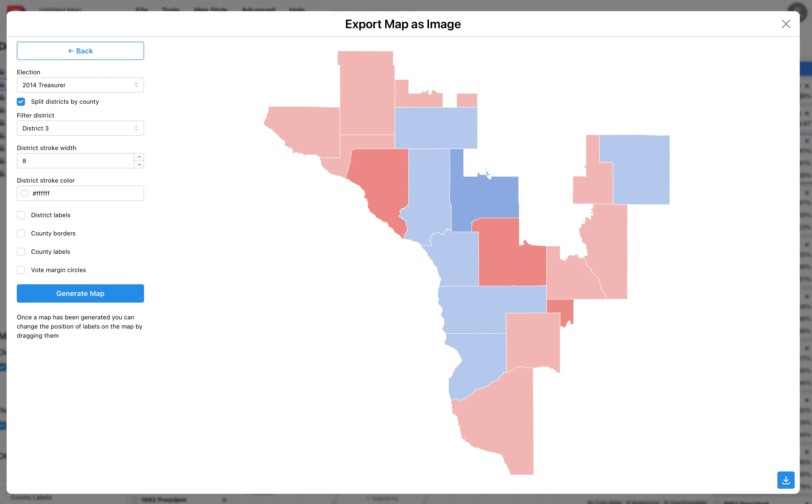Toggle the Split districts by county checkbox
The height and width of the screenshot is (504, 812).
[x=21, y=102]
